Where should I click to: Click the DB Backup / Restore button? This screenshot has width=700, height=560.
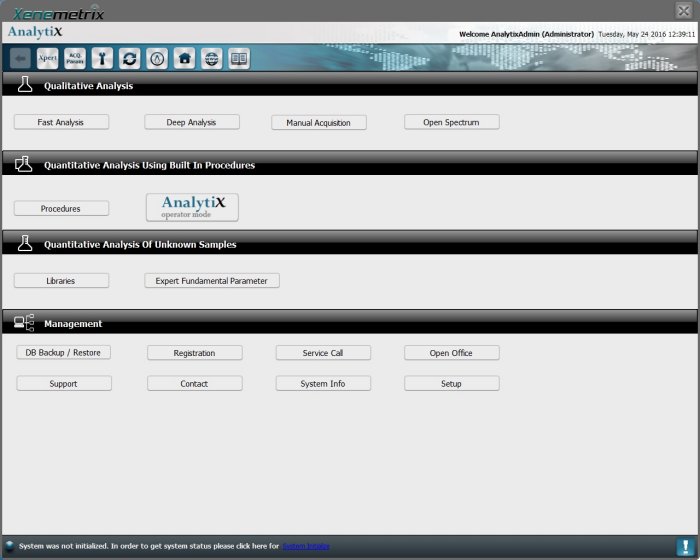64,352
